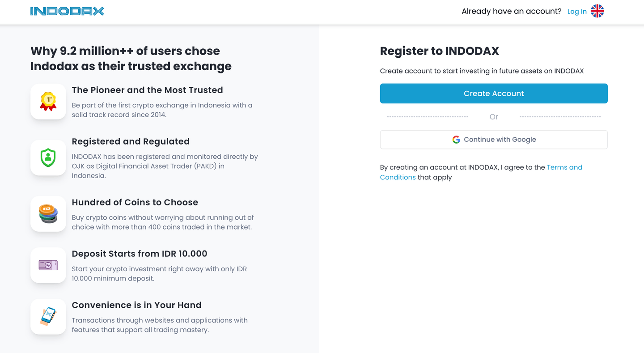Click the "Or" divider text
This screenshot has width=644, height=353.
coord(494,117)
